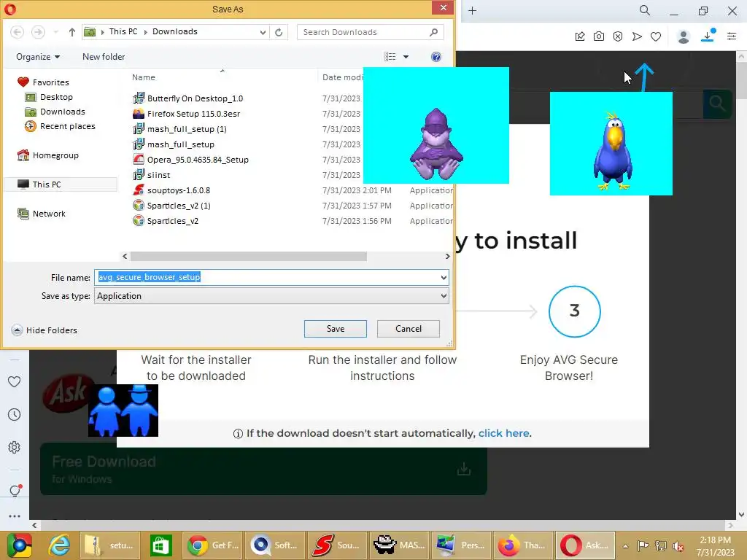Open new tab in Opera
747x560 pixels.
(472, 10)
